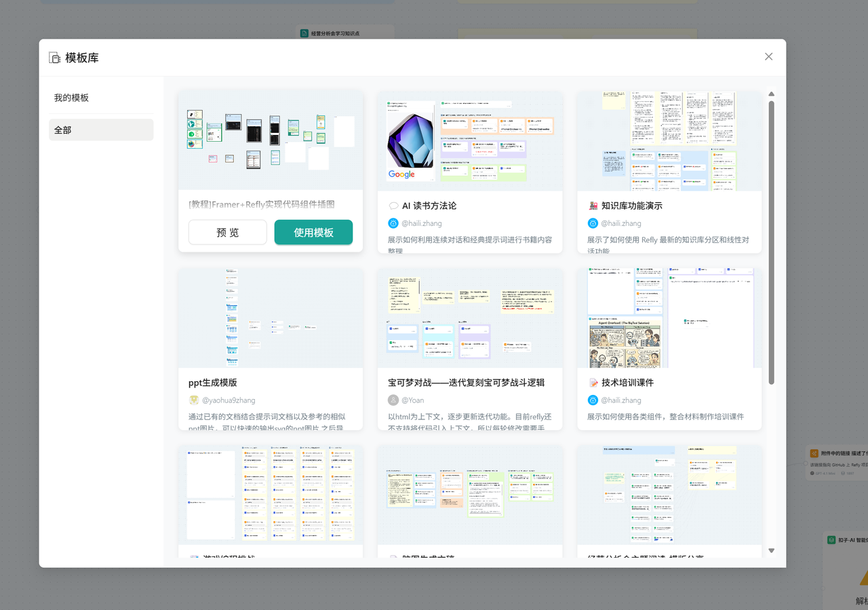Click the template list vertical scrollbar thumb
Image resolution: width=868 pixels, height=610 pixels.
click(771, 241)
